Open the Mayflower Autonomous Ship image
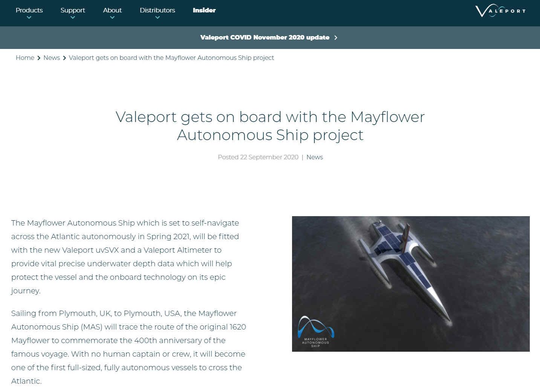540x392 pixels. click(x=411, y=284)
